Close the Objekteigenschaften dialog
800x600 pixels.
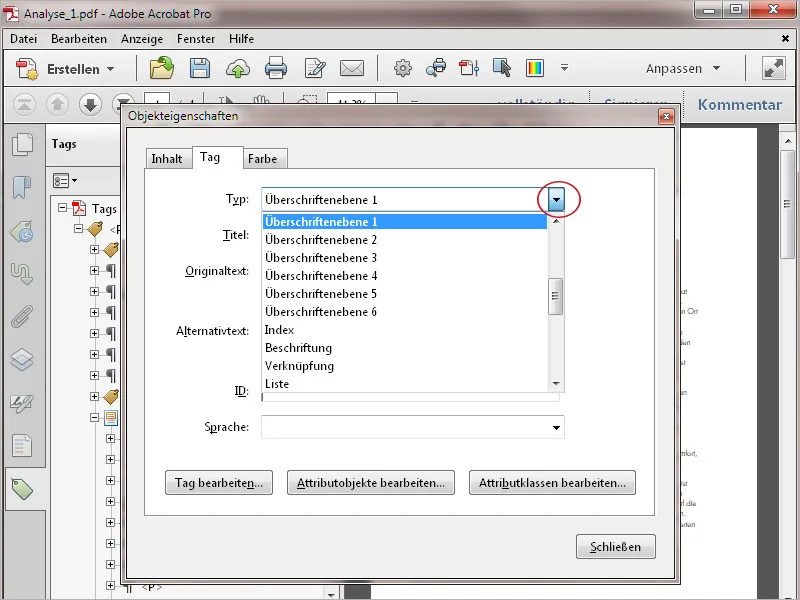point(666,117)
